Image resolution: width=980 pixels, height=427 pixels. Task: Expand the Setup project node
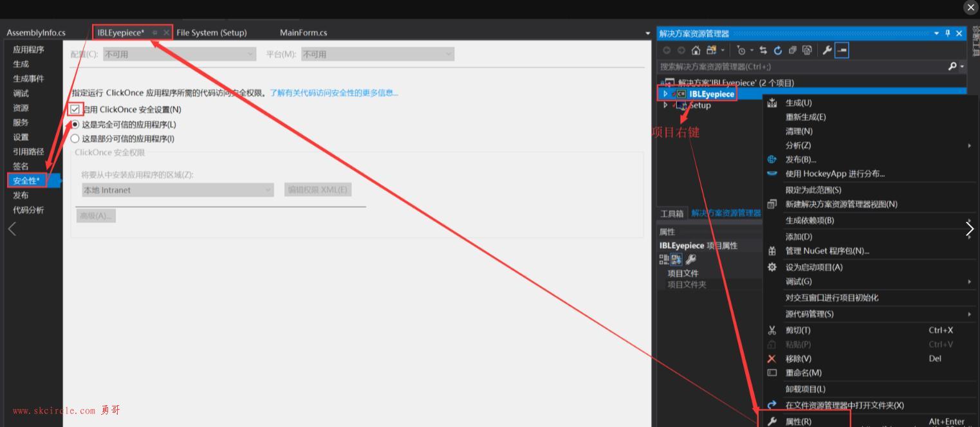pyautogui.click(x=665, y=105)
